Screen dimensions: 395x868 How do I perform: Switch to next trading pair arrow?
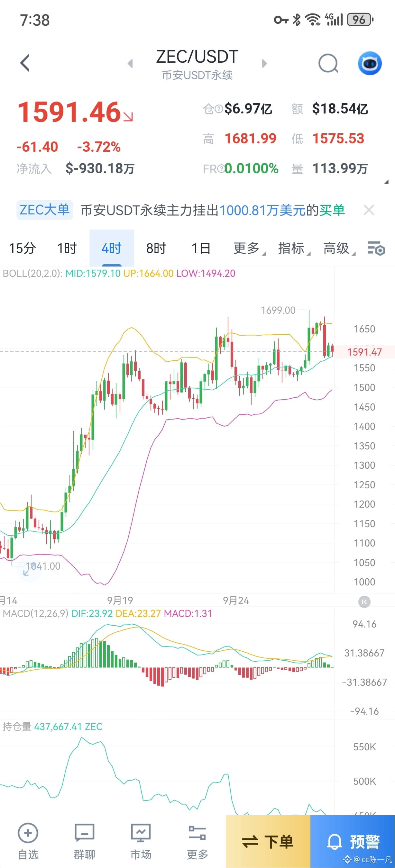click(264, 63)
